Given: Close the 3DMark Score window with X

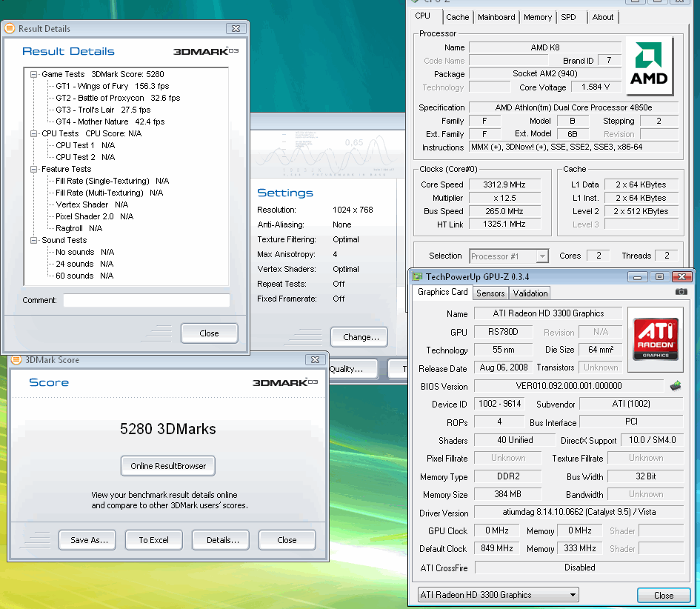Looking at the screenshot, I should coord(315,359).
